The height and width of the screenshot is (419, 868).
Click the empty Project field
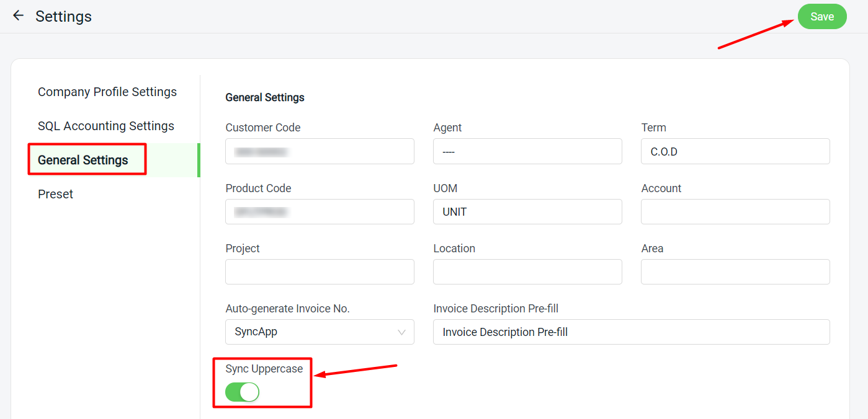[x=320, y=271]
